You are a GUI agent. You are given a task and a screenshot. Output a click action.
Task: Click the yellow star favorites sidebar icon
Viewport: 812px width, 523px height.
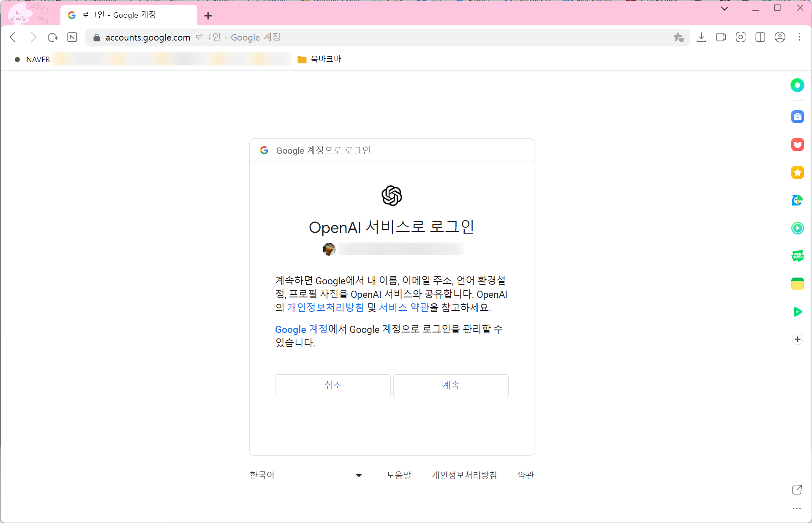797,172
